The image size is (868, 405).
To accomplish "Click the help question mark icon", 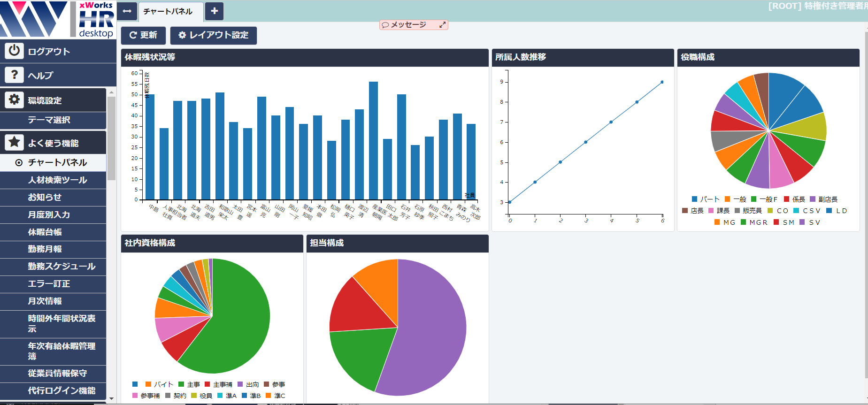I will (14, 75).
